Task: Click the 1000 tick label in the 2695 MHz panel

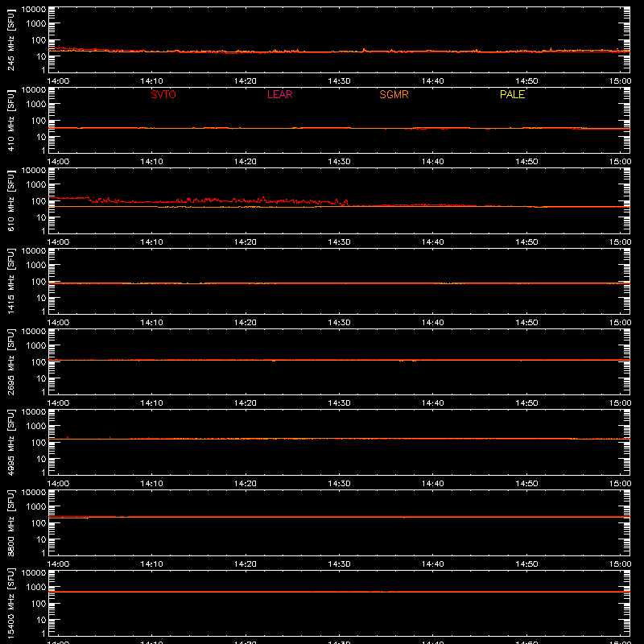Action: pyautogui.click(x=36, y=346)
